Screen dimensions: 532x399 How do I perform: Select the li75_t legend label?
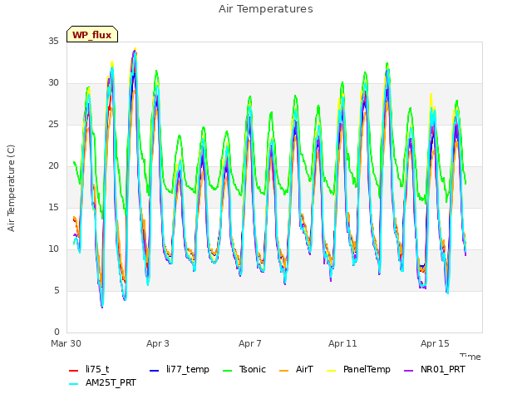[x=97, y=369]
